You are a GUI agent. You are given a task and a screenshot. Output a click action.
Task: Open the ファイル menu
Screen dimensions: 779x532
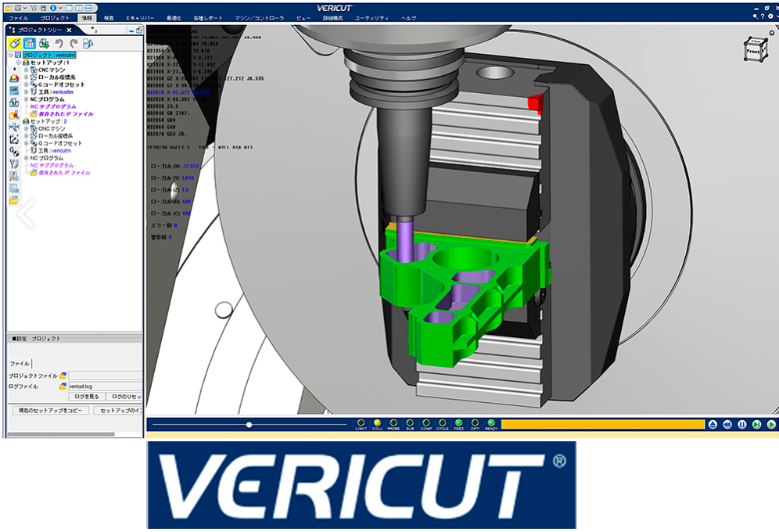19,18
